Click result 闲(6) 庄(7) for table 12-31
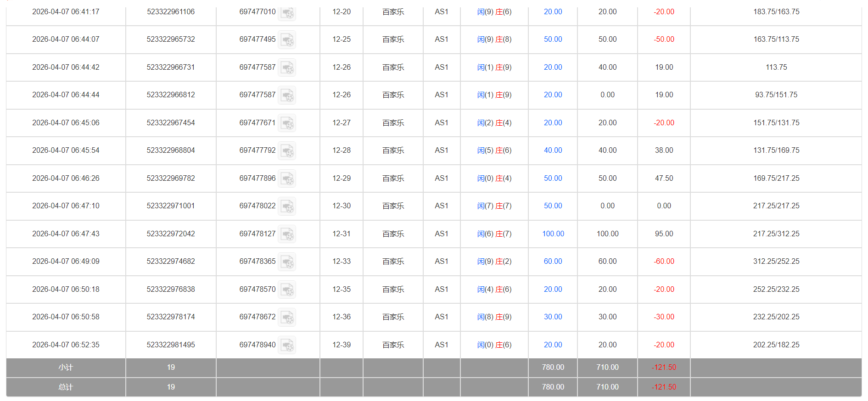Image resolution: width=868 pixels, height=401 pixels. (x=494, y=234)
